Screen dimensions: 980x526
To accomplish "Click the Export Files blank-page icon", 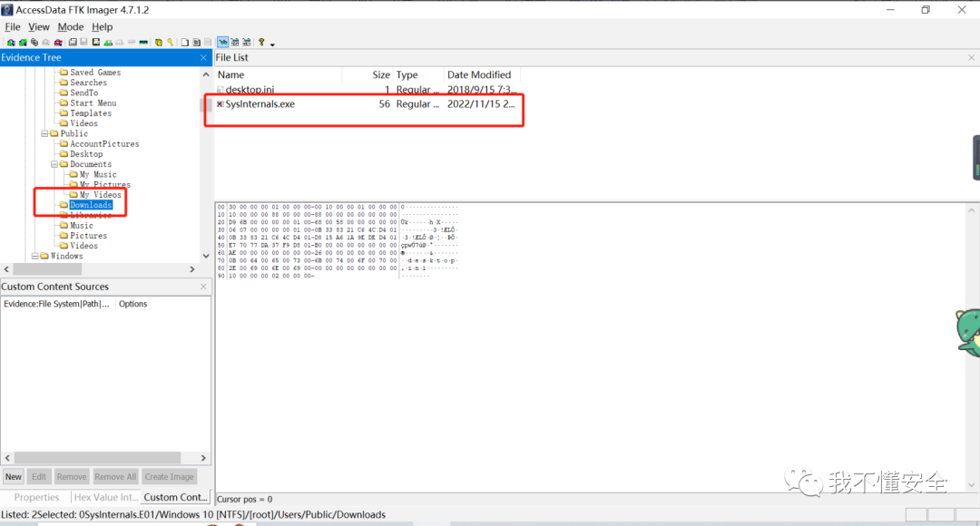I will point(185,43).
